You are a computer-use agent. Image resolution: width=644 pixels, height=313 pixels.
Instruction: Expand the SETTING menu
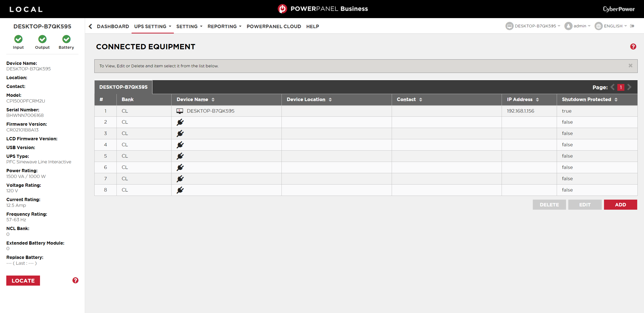click(189, 26)
